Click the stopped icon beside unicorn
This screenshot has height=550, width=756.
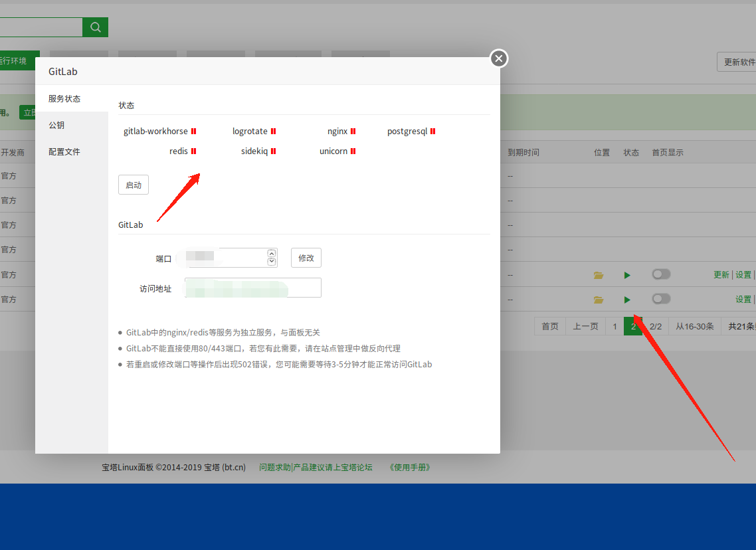(353, 151)
